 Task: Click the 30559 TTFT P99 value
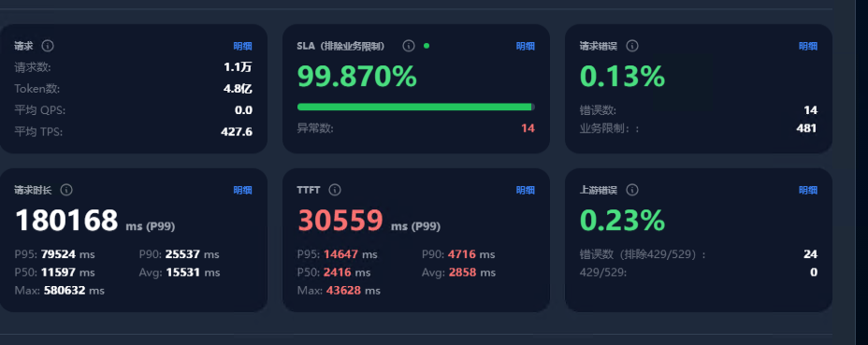click(340, 221)
